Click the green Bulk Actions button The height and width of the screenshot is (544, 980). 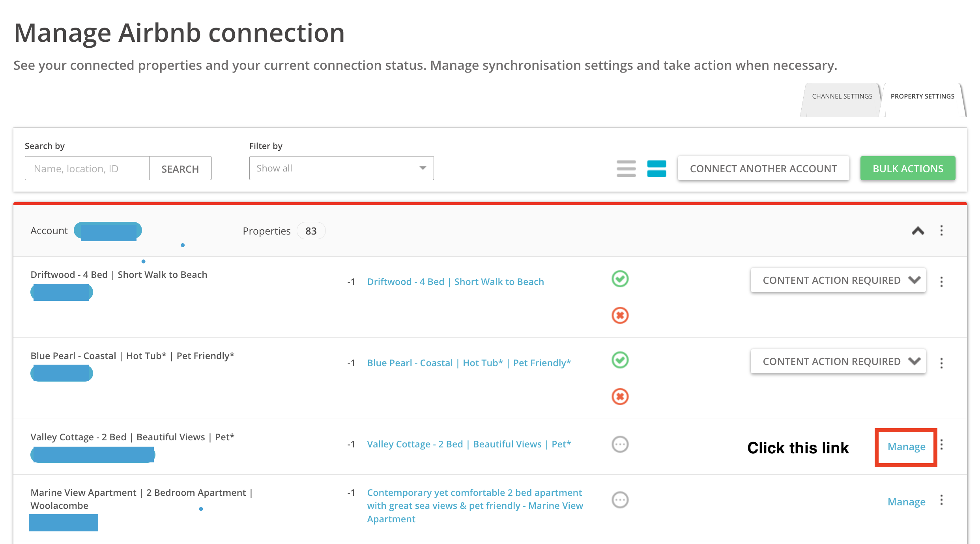click(x=908, y=169)
